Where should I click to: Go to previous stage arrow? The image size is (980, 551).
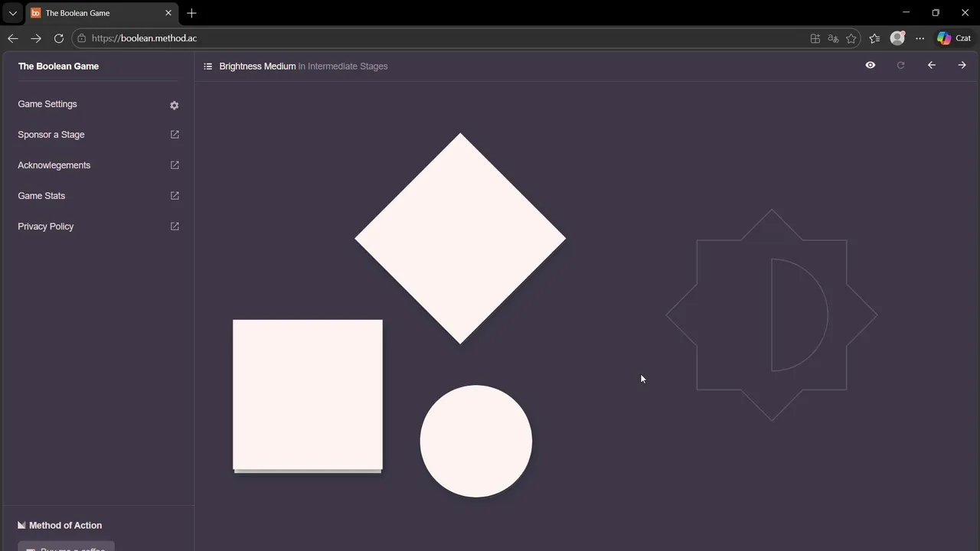click(x=932, y=66)
